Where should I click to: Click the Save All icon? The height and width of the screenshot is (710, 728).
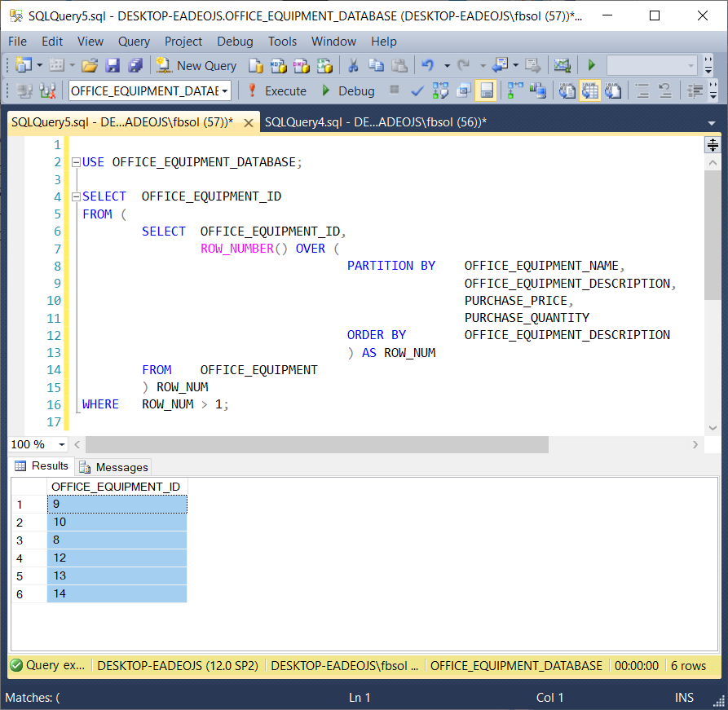pyautogui.click(x=135, y=65)
